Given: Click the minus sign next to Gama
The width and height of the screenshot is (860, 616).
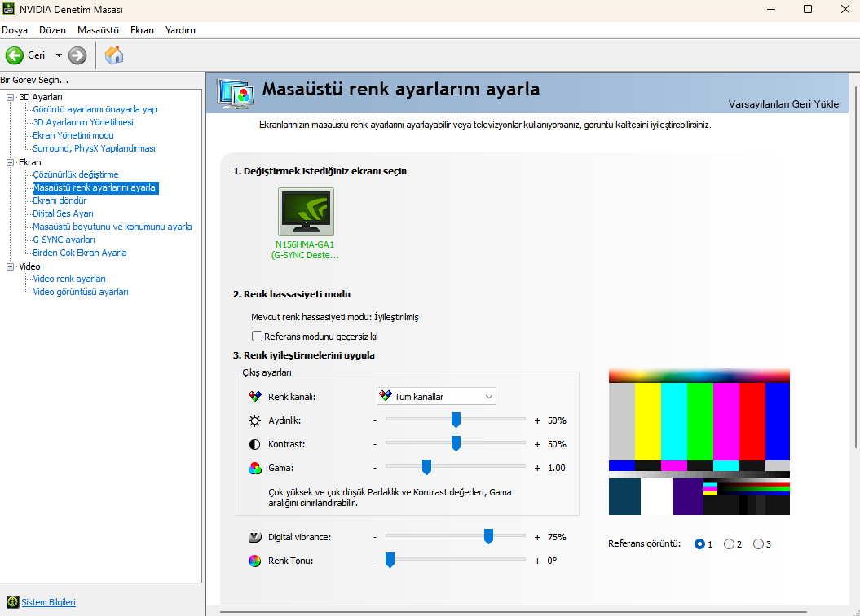Looking at the screenshot, I should tap(375, 468).
